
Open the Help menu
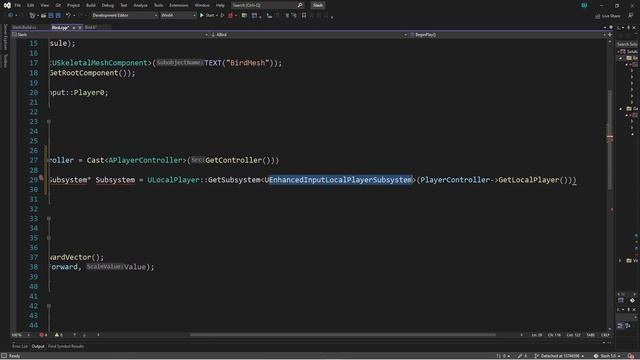pos(220,5)
